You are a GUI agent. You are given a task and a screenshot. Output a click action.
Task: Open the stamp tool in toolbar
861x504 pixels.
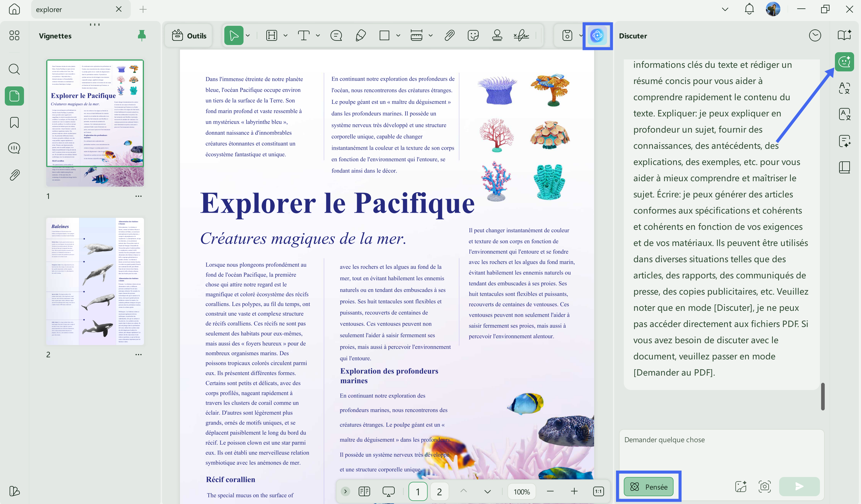click(x=497, y=35)
